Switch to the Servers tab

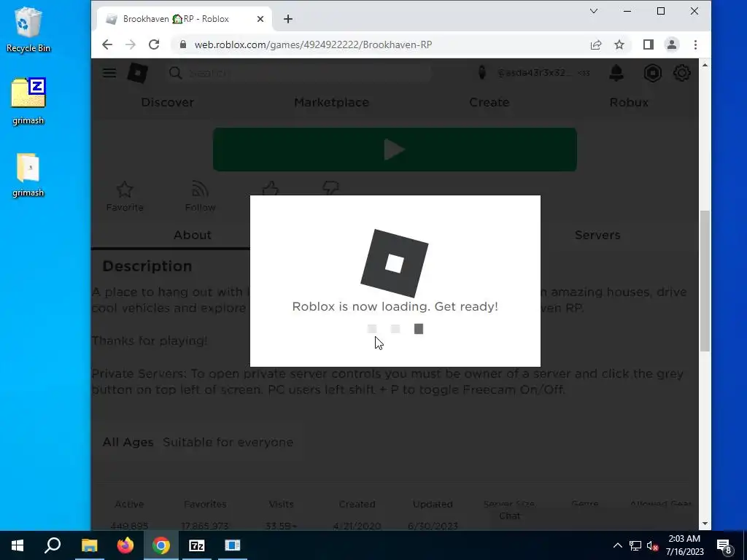(x=597, y=235)
